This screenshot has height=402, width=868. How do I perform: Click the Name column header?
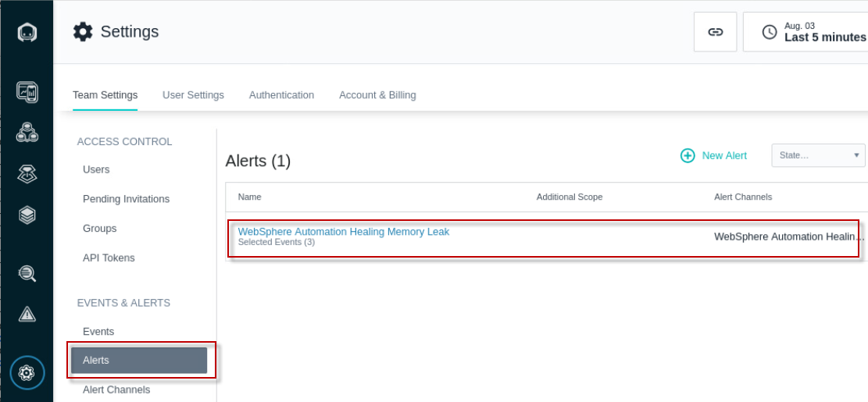pos(250,197)
